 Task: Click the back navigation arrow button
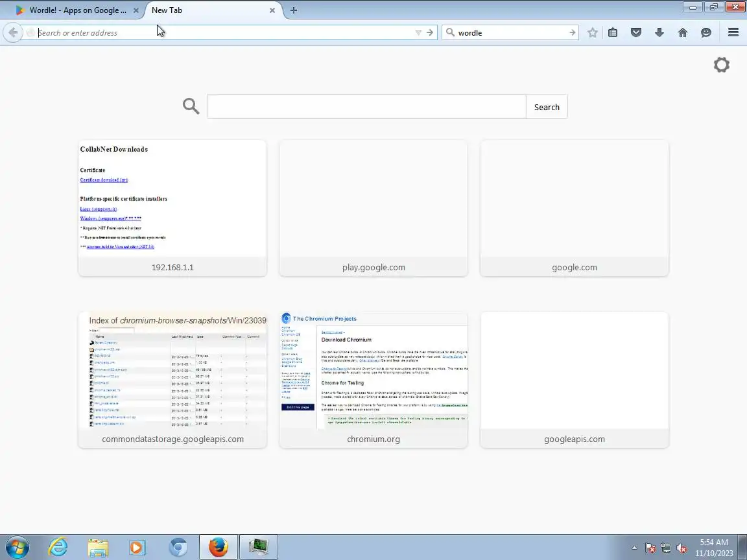tap(13, 32)
